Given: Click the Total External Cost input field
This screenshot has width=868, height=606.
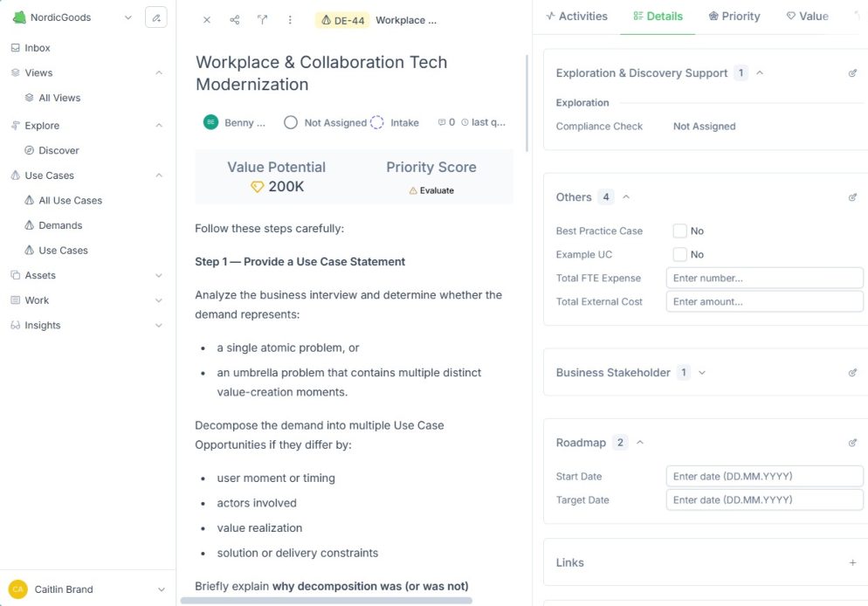Looking at the screenshot, I should 764,301.
